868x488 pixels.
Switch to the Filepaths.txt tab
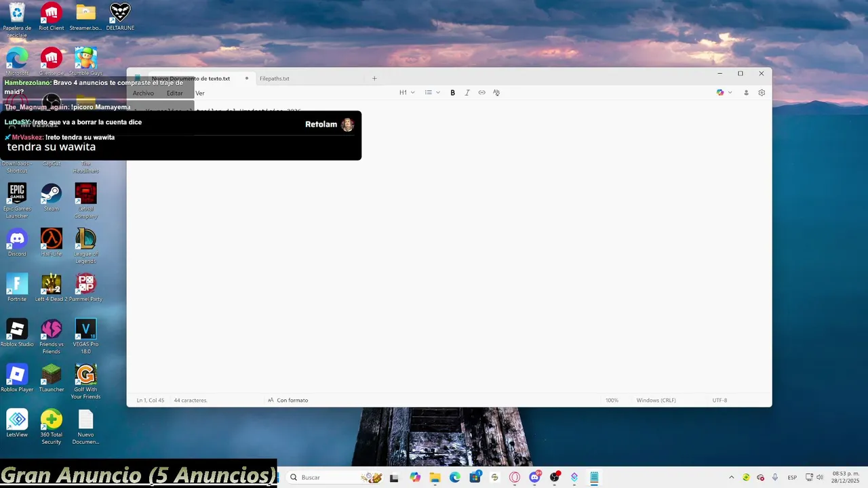[x=275, y=79]
